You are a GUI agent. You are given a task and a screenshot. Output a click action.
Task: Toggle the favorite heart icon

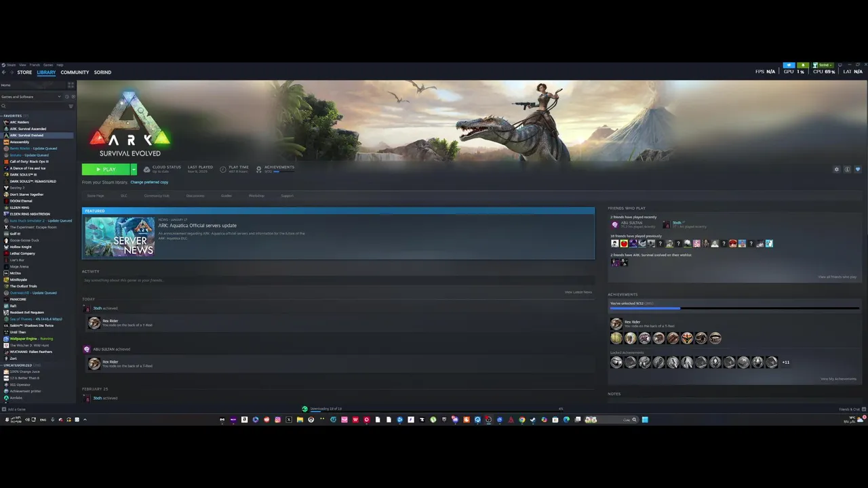[x=857, y=169]
